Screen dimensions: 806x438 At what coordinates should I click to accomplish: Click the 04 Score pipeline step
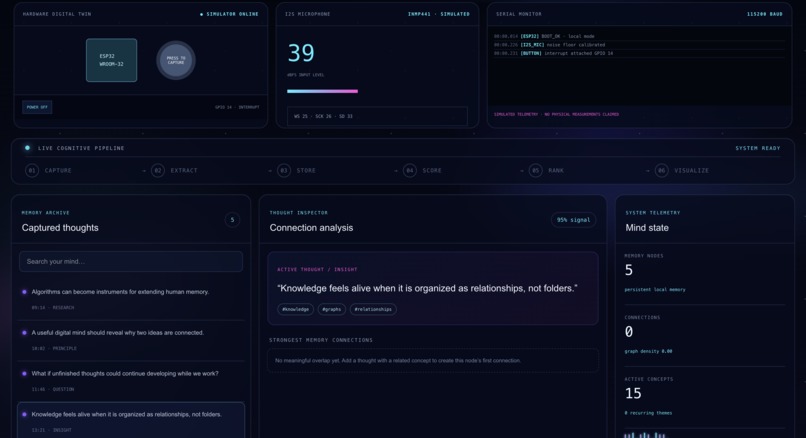click(x=423, y=170)
